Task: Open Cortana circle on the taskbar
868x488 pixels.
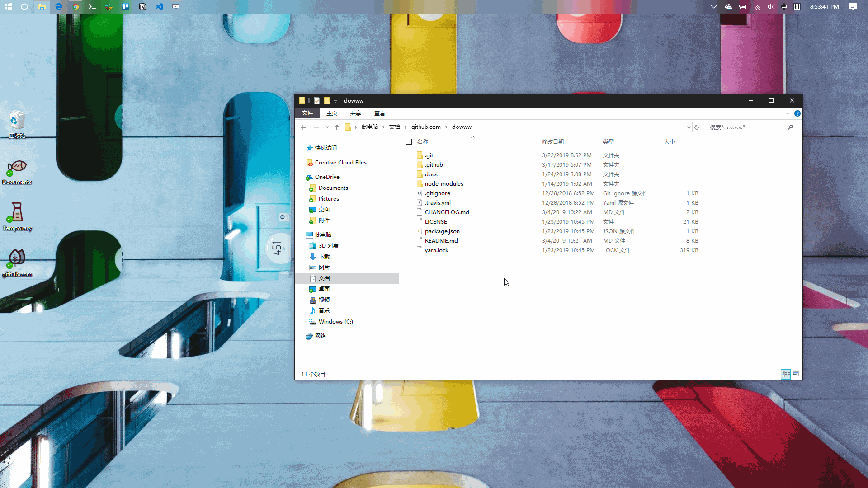Action: click(x=24, y=7)
